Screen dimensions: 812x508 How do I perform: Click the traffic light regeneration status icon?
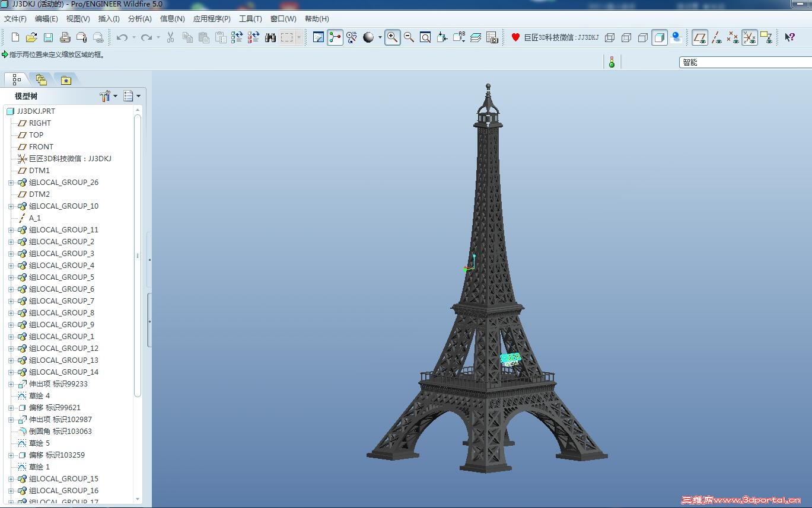612,62
